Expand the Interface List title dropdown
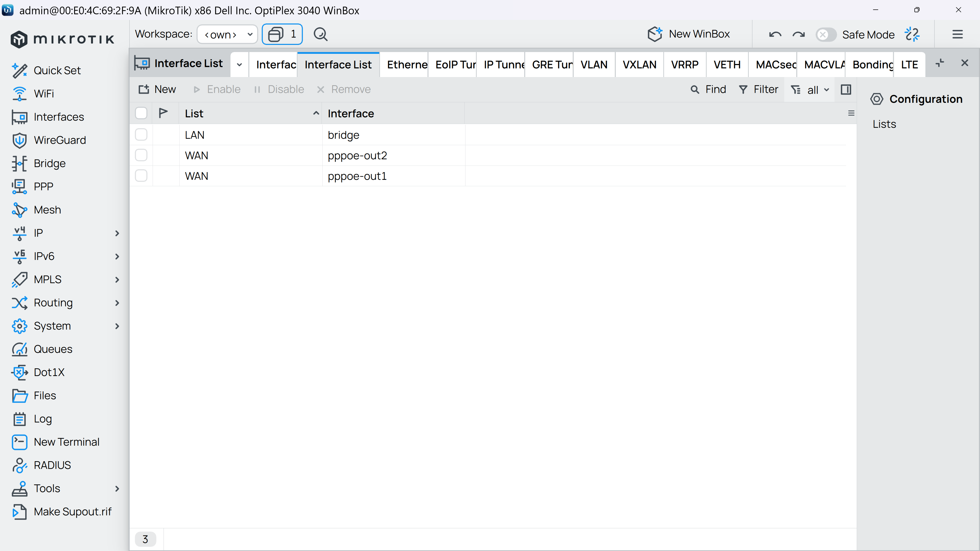The height and width of the screenshot is (551, 980). (x=239, y=64)
